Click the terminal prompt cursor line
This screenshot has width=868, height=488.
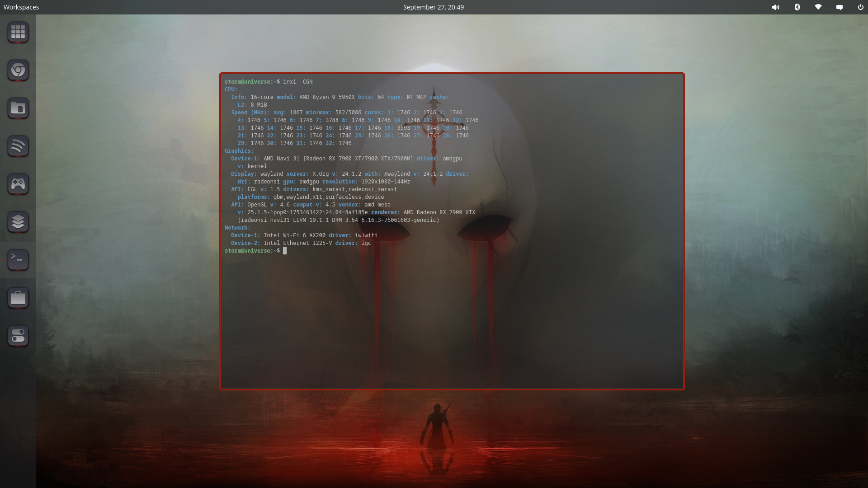pyautogui.click(x=285, y=251)
